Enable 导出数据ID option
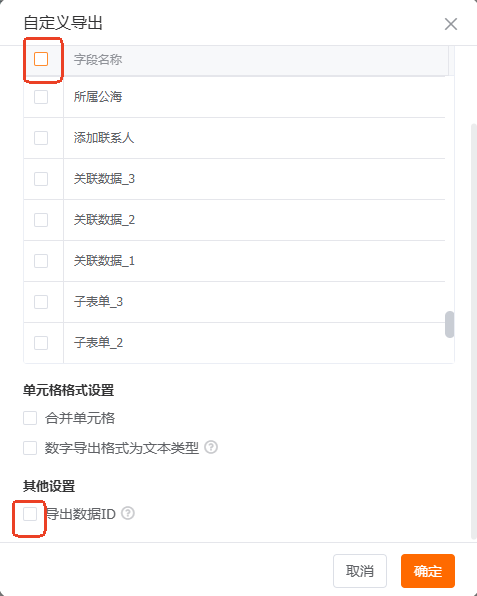Viewport: 477px width, 596px height. pos(30,514)
